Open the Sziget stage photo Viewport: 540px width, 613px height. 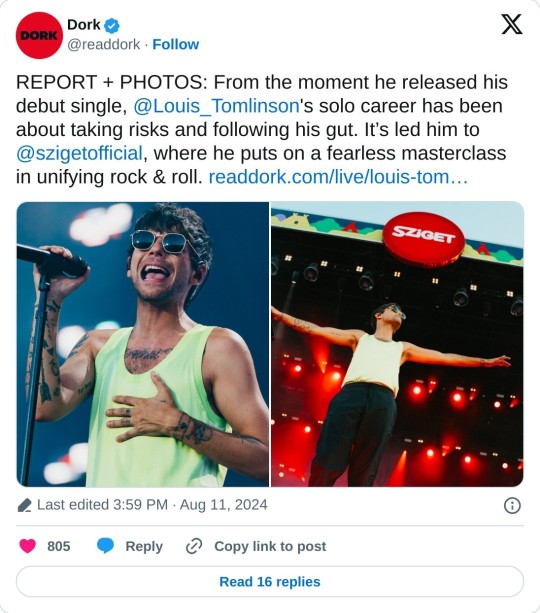coord(397,344)
